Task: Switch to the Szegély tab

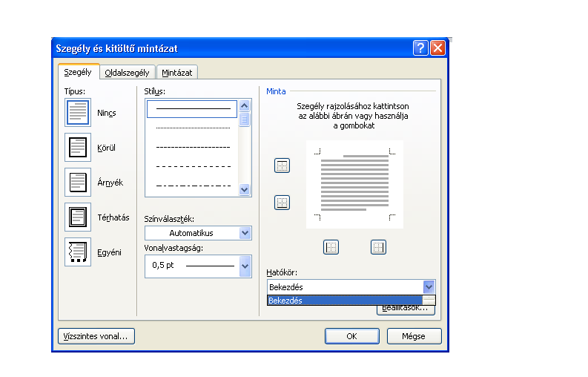Action: tap(79, 72)
